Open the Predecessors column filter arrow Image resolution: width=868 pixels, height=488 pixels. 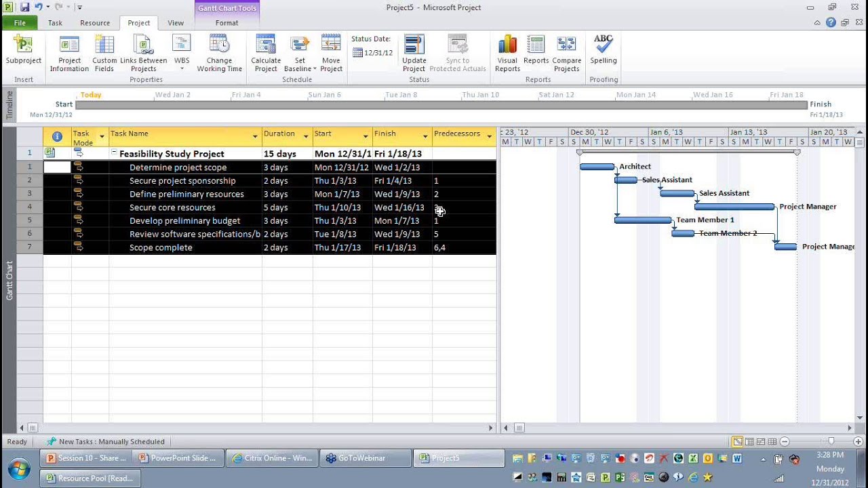coord(489,136)
